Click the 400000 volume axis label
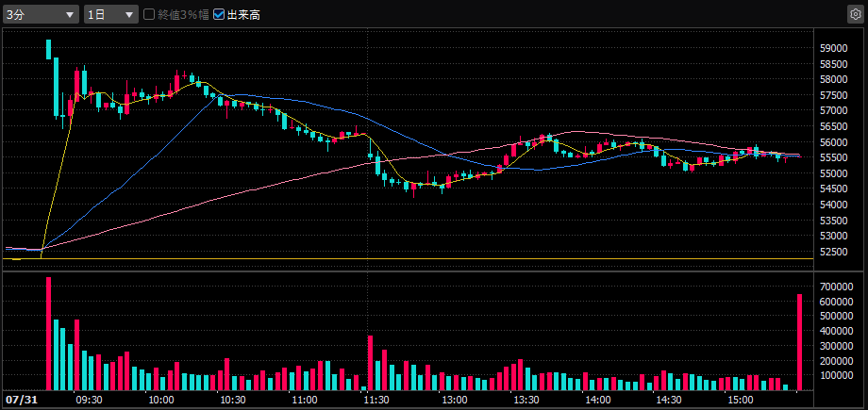The height and width of the screenshot is (410, 868). pyautogui.click(x=836, y=331)
